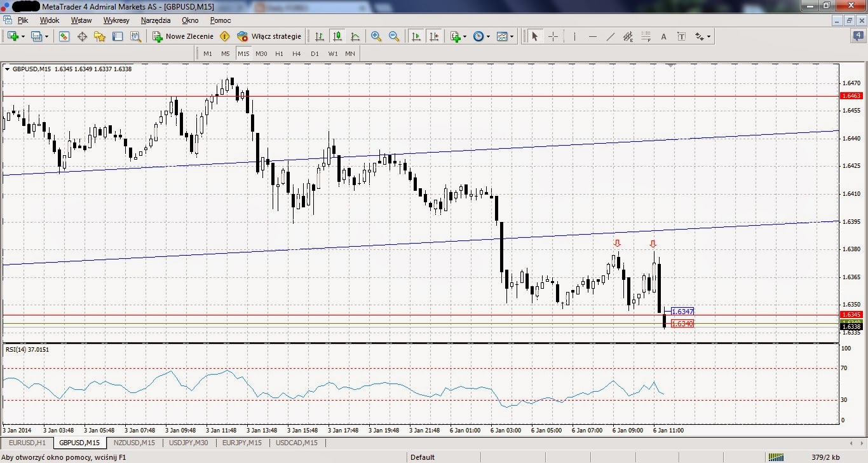Open the Widok menu

(50, 20)
